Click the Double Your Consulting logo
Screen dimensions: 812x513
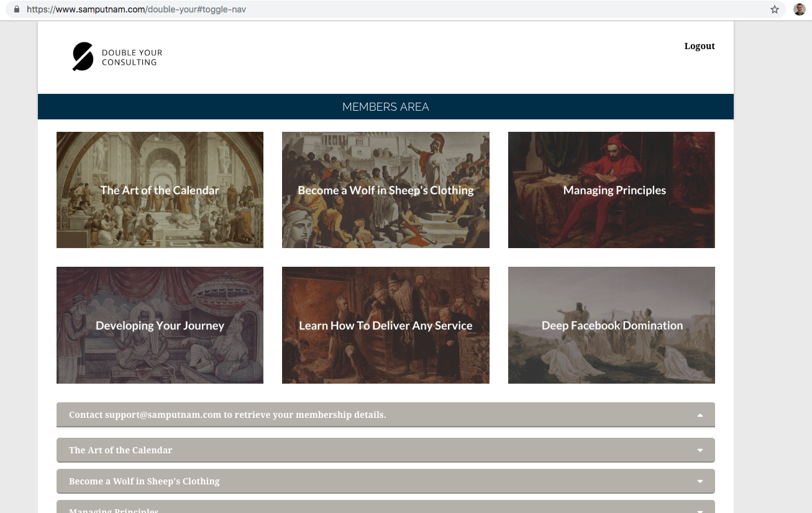[x=117, y=57]
